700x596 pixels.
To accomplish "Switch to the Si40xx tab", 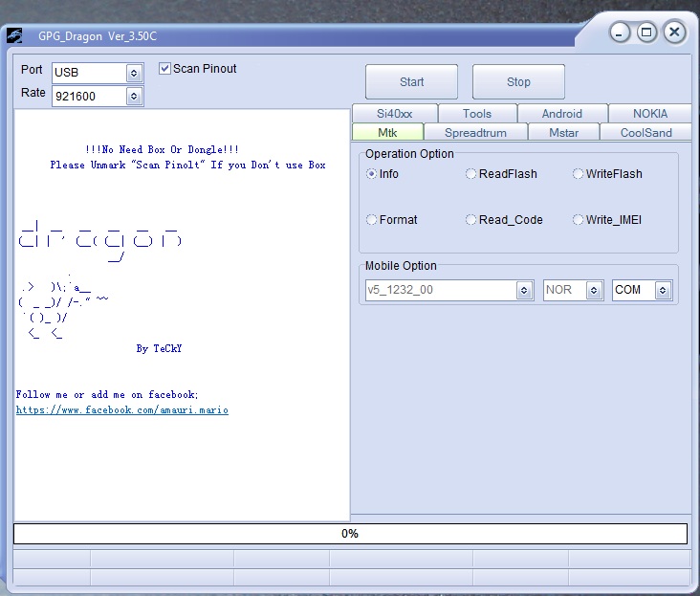I will (x=395, y=114).
